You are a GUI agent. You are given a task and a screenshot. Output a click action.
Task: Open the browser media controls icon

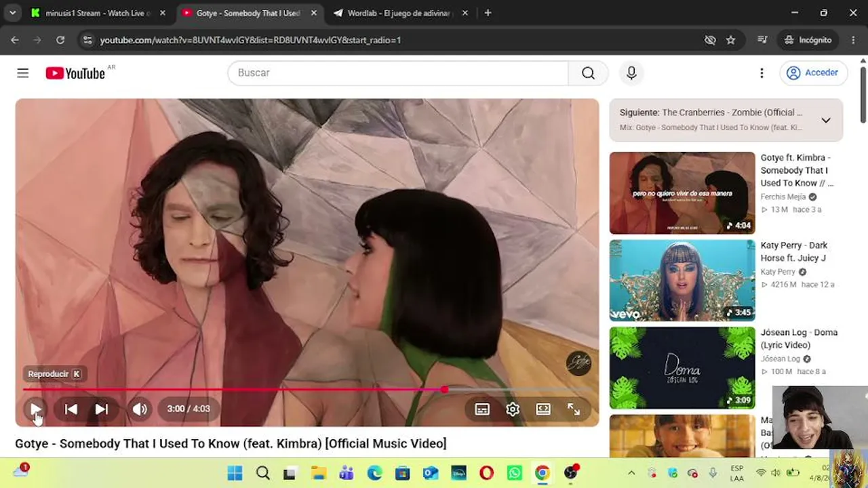tap(762, 40)
